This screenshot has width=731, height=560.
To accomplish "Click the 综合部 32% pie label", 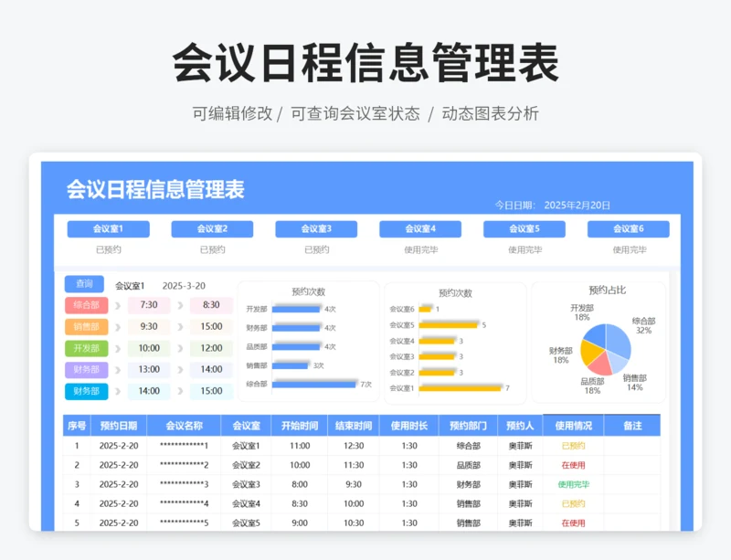I will click(643, 325).
